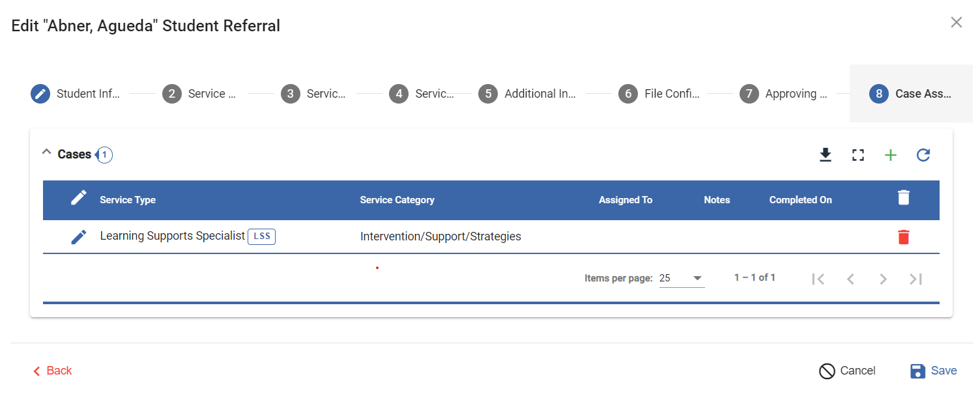The height and width of the screenshot is (398, 980).
Task: Switch to step 6 File Config
Action: (659, 94)
